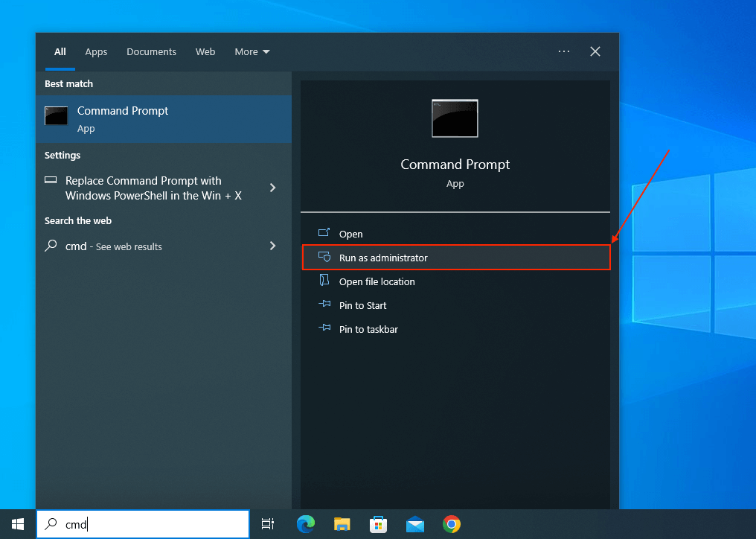Image resolution: width=756 pixels, height=539 pixels.
Task: Open the three-dots options menu
Action: [x=564, y=51]
